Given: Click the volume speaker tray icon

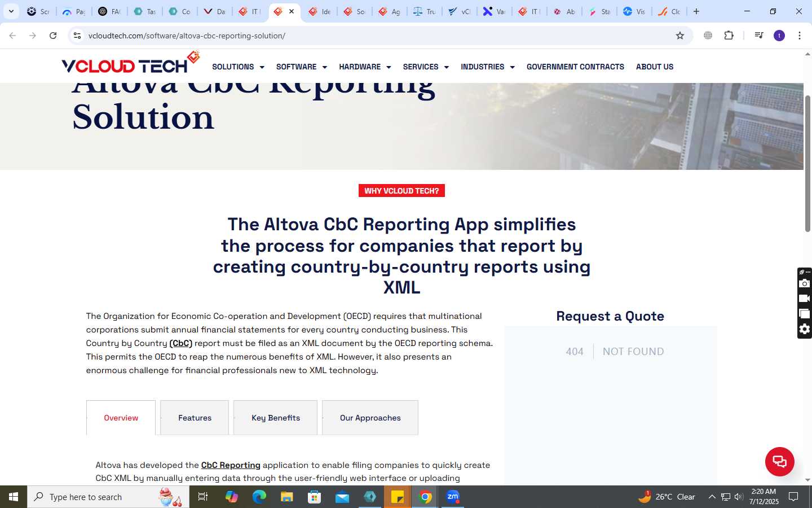Looking at the screenshot, I should [x=739, y=497].
